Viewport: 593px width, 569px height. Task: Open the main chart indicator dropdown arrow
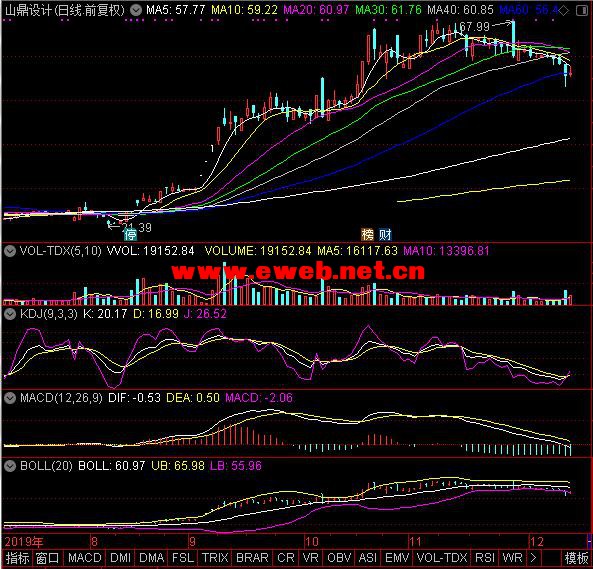pos(136,10)
